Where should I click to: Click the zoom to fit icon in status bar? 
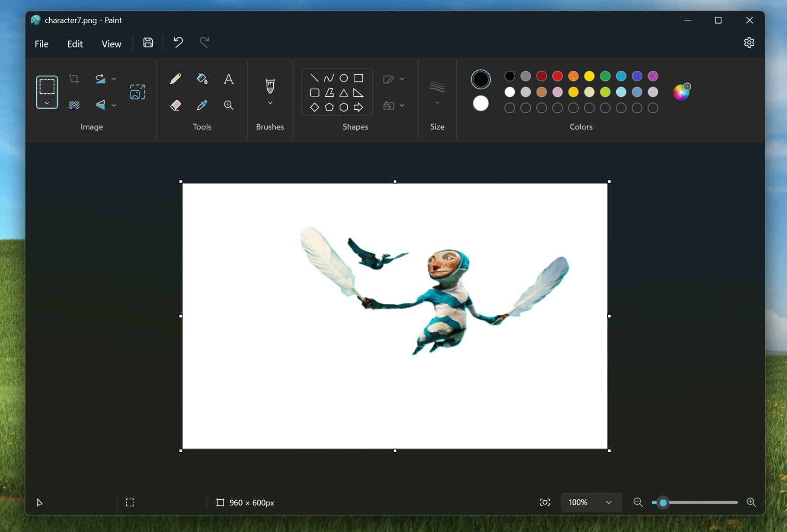[544, 502]
